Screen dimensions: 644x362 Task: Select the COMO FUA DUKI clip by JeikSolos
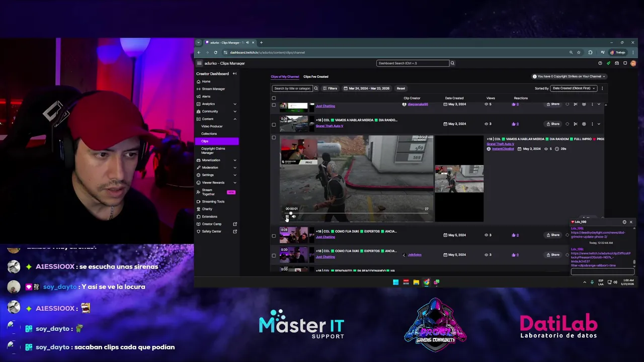coord(274,255)
